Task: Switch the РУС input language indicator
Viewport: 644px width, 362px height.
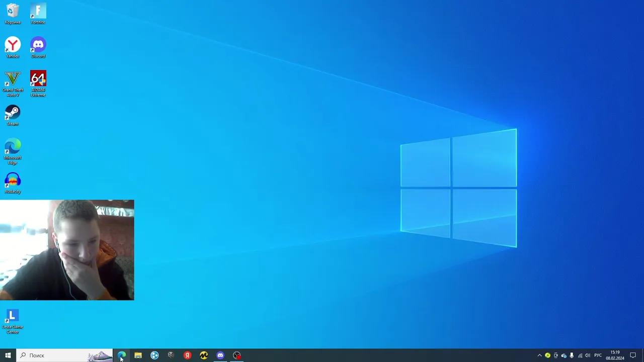Action: 598,355
